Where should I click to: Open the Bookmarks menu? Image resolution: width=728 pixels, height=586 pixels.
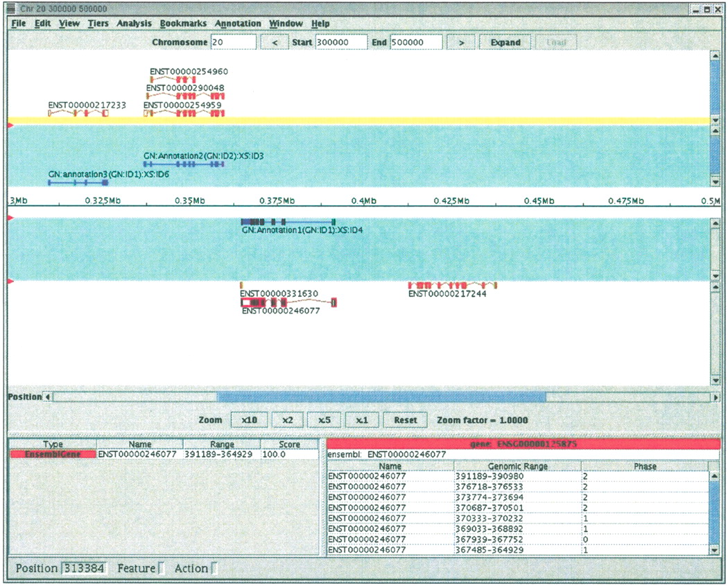tap(183, 24)
